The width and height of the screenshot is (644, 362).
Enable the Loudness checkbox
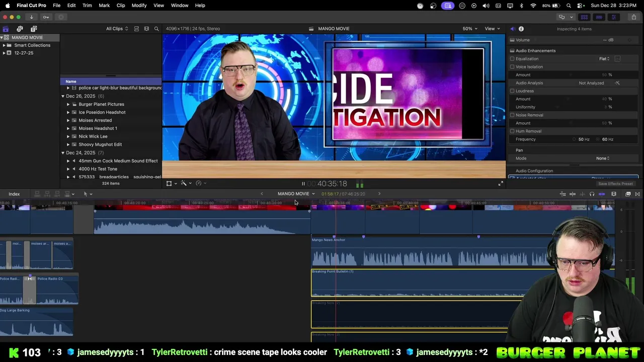512,91
